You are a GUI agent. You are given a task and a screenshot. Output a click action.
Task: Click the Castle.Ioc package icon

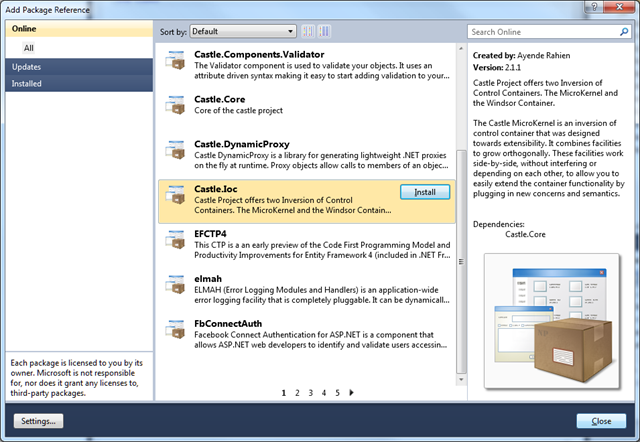click(x=175, y=195)
